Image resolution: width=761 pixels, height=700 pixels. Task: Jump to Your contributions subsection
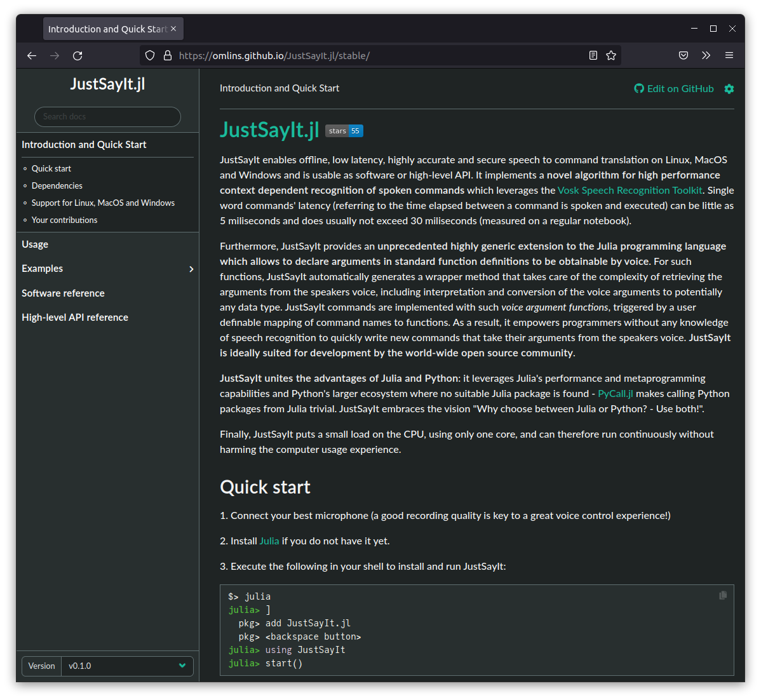click(64, 220)
